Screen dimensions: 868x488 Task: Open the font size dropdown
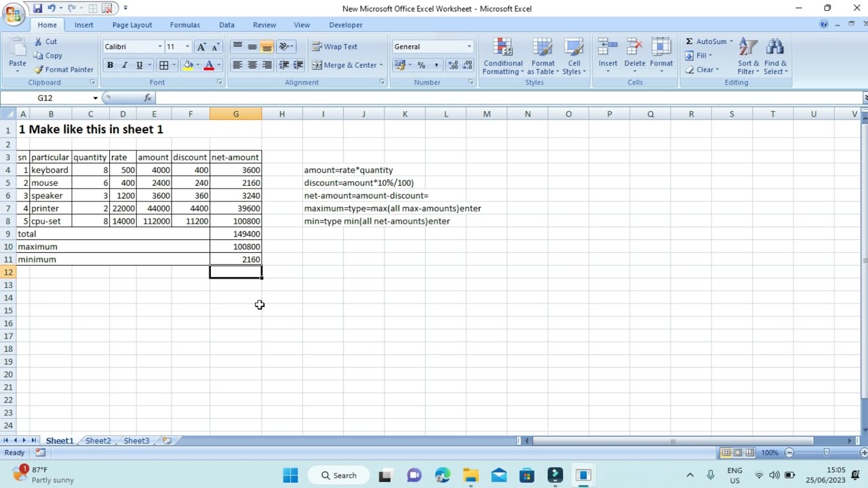pyautogui.click(x=187, y=47)
